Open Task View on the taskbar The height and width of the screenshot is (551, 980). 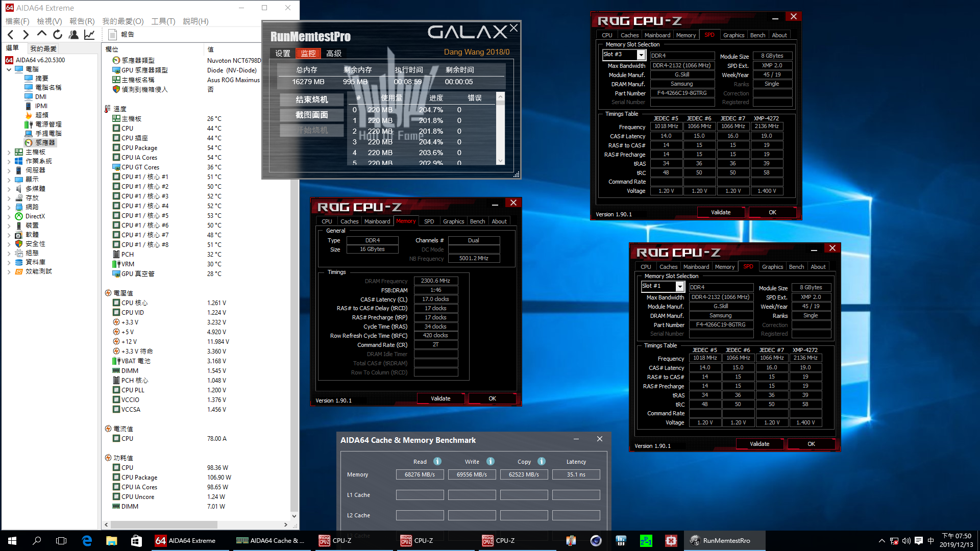61,541
